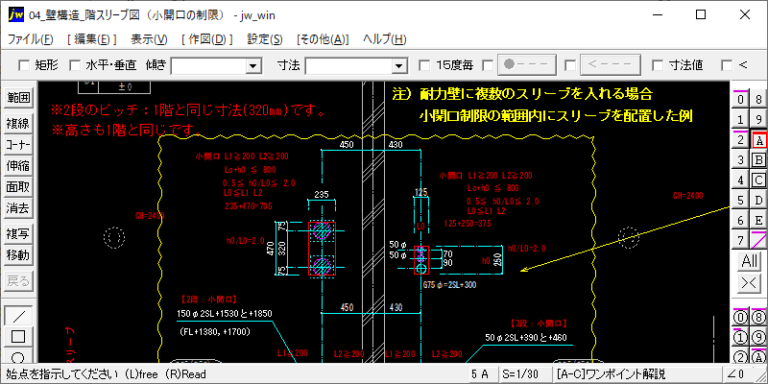Select layer 2 button
This screenshot has width=768, height=384.
[741, 140]
